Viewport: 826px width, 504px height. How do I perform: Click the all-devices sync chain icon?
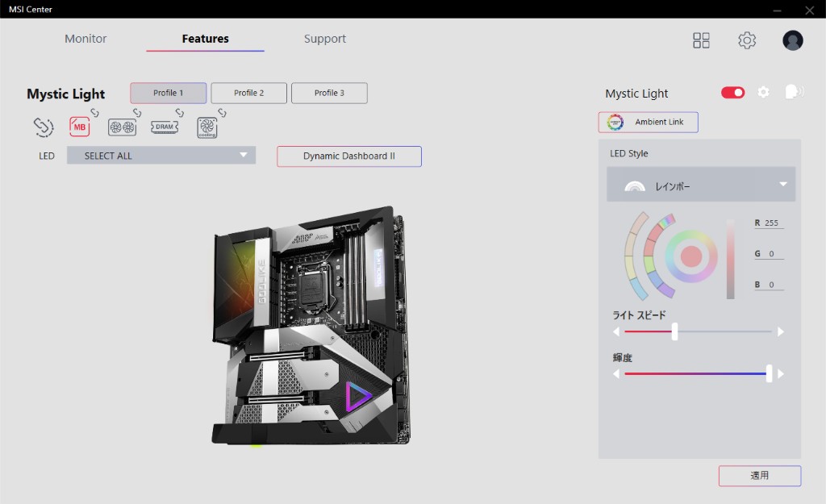[x=43, y=127]
